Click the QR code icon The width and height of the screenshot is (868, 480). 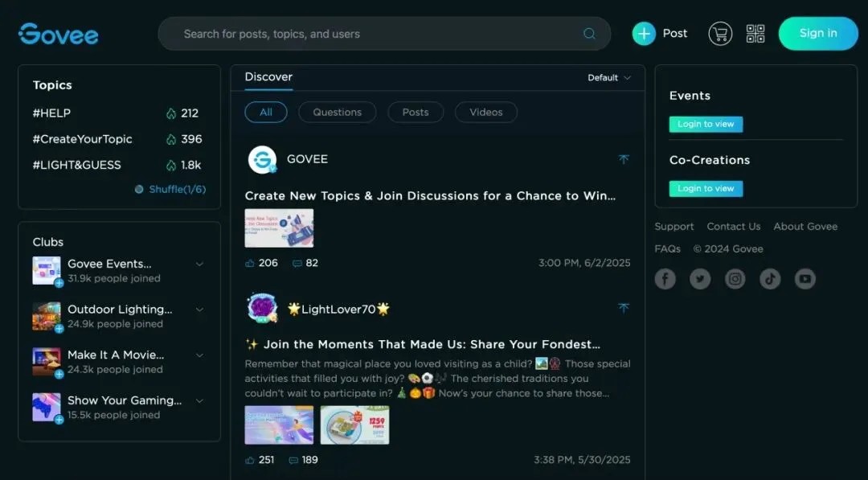[755, 34]
